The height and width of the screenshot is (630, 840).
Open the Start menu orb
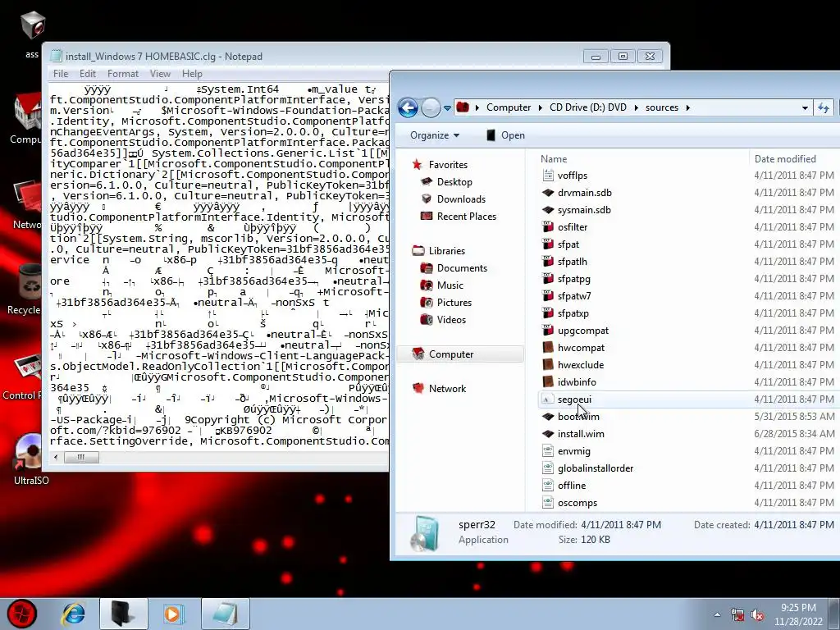[x=21, y=614]
